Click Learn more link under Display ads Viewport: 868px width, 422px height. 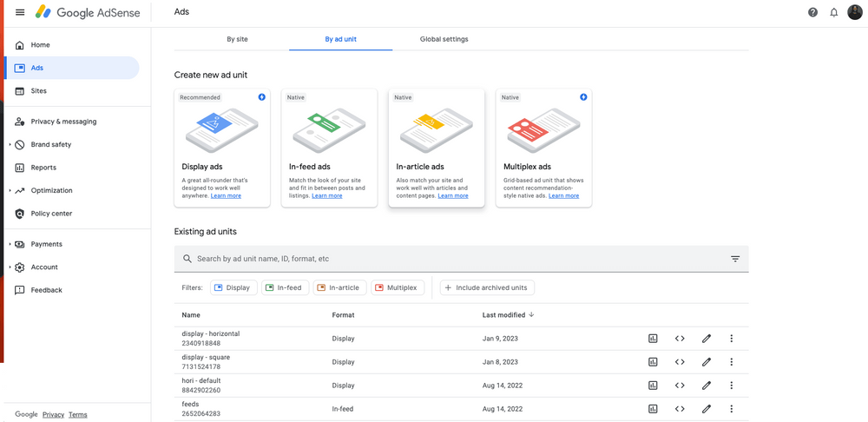coord(226,196)
